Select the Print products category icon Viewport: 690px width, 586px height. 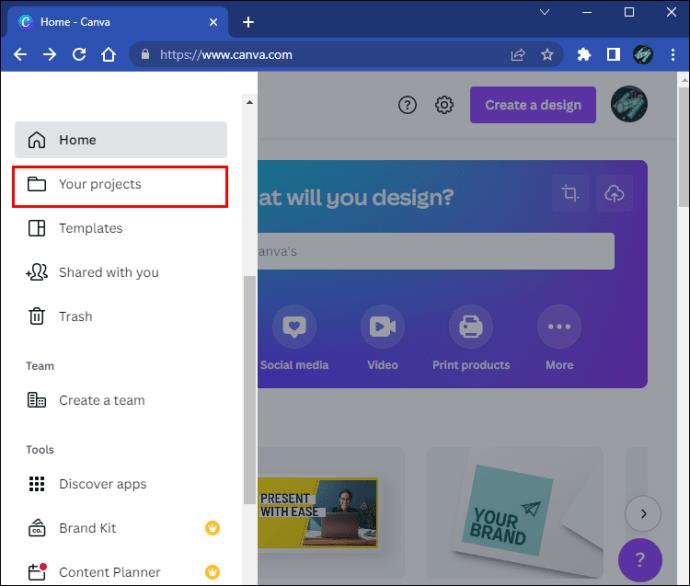(471, 327)
